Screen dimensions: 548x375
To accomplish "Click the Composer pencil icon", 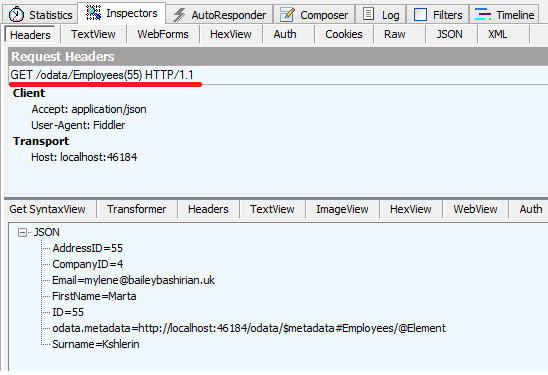I will pyautogui.click(x=287, y=15).
